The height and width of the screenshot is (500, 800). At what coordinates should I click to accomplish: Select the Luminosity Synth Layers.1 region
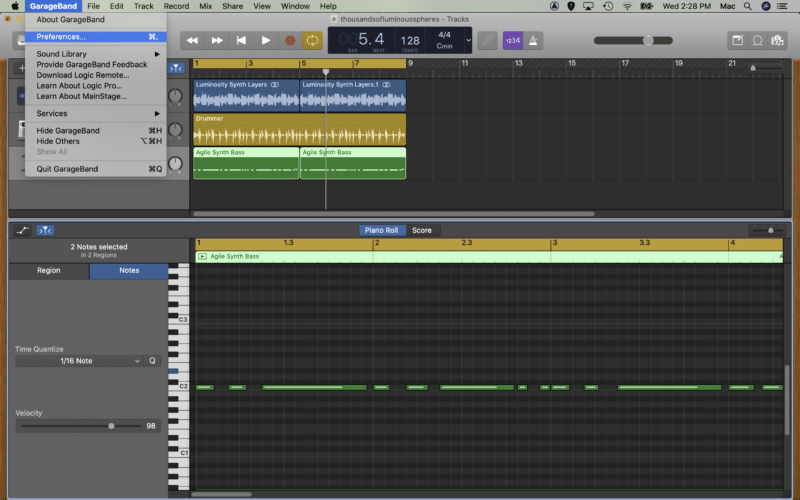353,95
